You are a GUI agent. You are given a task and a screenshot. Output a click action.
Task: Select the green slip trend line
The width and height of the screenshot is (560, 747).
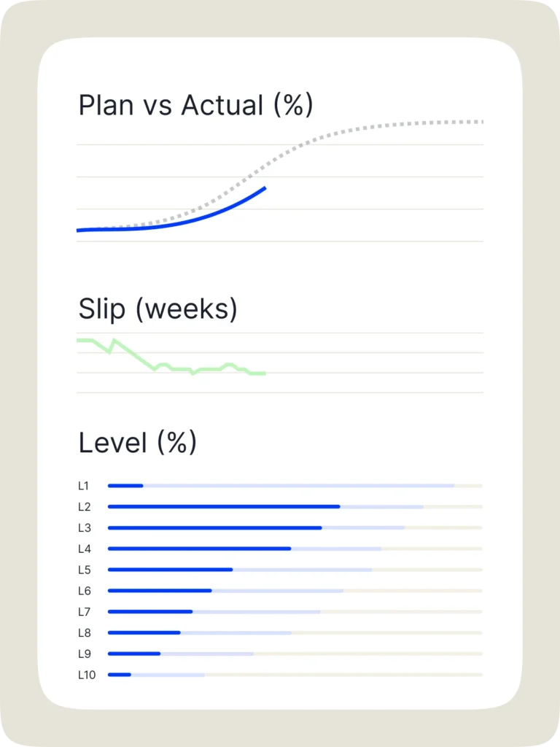click(175, 369)
